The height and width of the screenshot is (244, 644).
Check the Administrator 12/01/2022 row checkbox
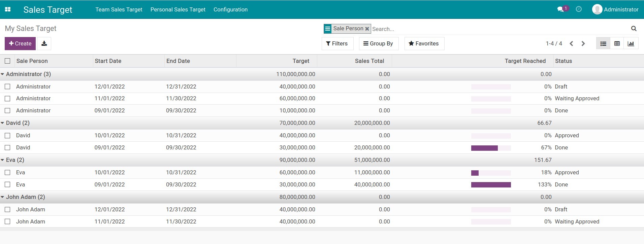[7, 86]
